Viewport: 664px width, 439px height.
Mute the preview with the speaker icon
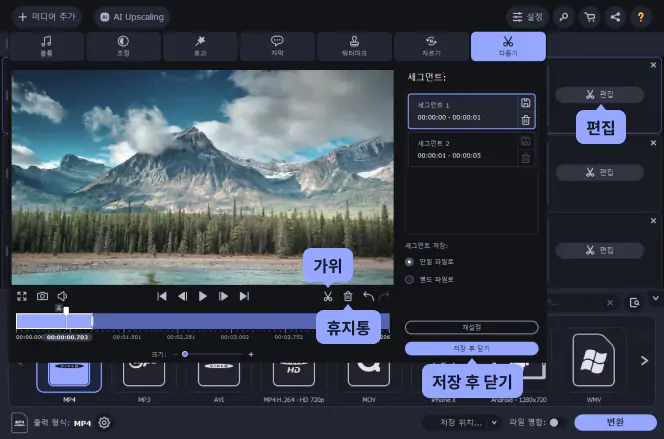coord(62,296)
